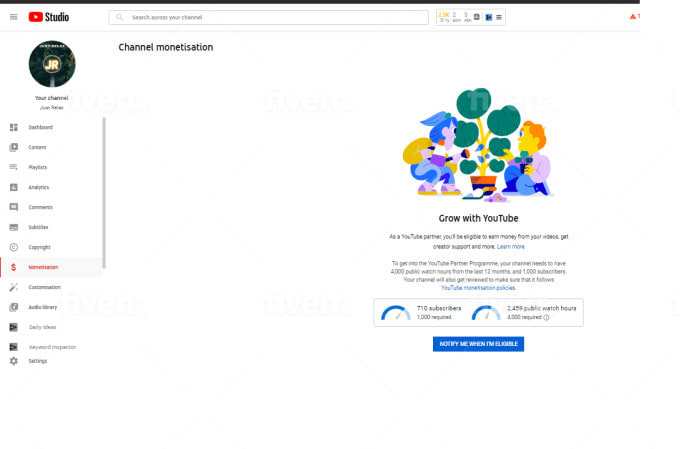Open the Subtitles section

coord(38,227)
